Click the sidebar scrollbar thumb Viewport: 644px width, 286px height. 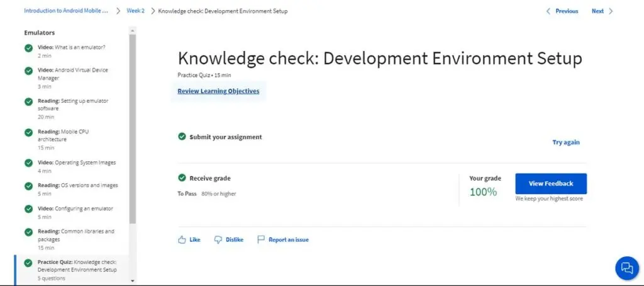point(132,129)
